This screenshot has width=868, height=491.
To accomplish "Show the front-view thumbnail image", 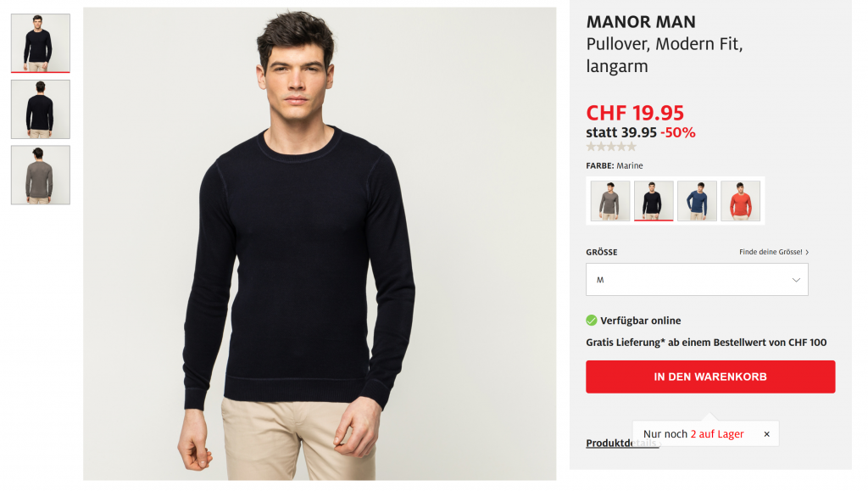I will 41,43.
